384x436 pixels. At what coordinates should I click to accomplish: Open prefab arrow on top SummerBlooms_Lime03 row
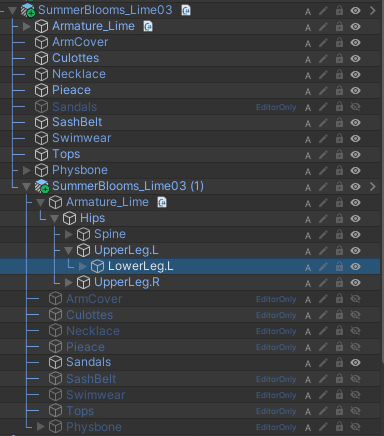point(373,10)
